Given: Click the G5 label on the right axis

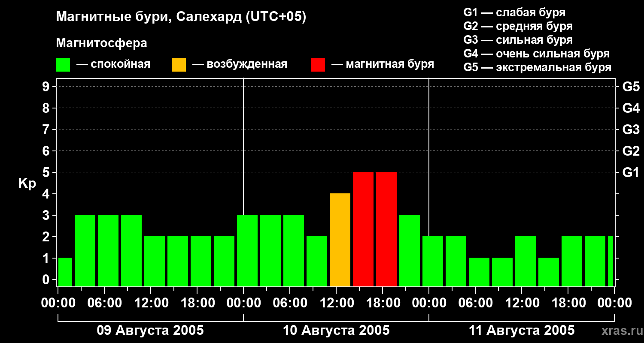Looking at the screenshot, I should (631, 87).
